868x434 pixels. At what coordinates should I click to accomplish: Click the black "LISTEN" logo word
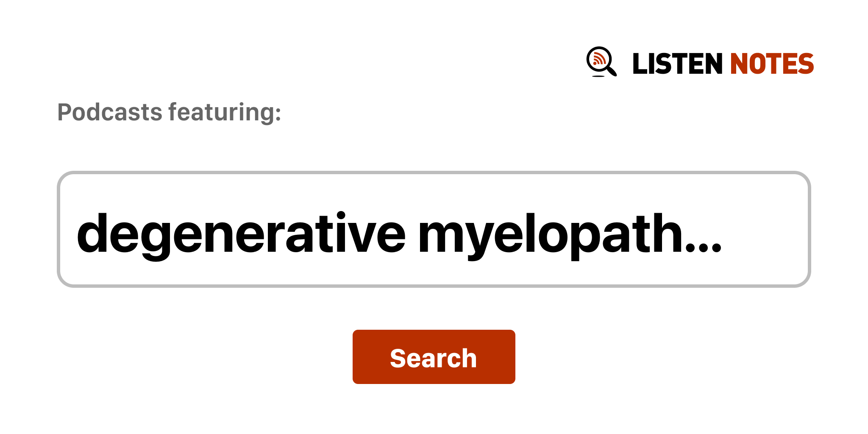[x=677, y=64]
